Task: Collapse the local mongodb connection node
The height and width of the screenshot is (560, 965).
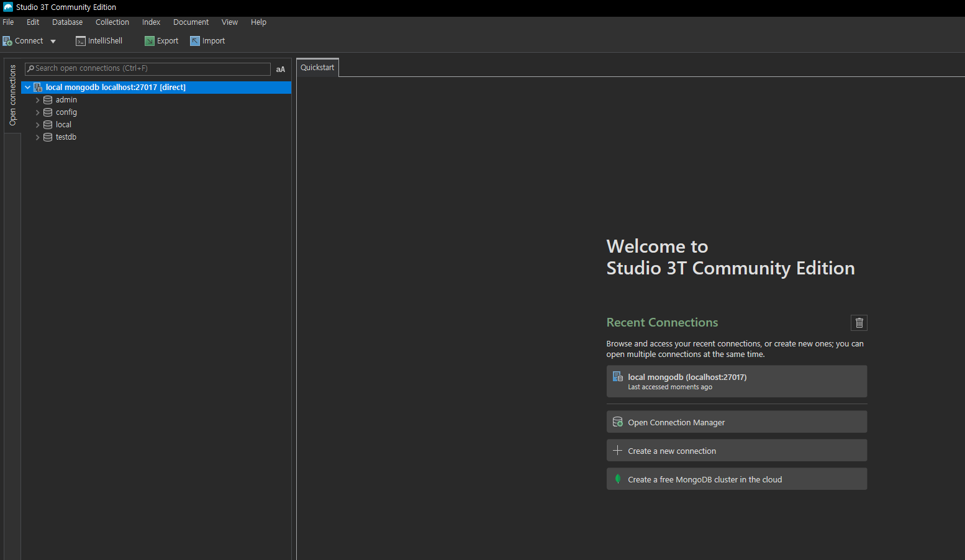Action: [27, 88]
